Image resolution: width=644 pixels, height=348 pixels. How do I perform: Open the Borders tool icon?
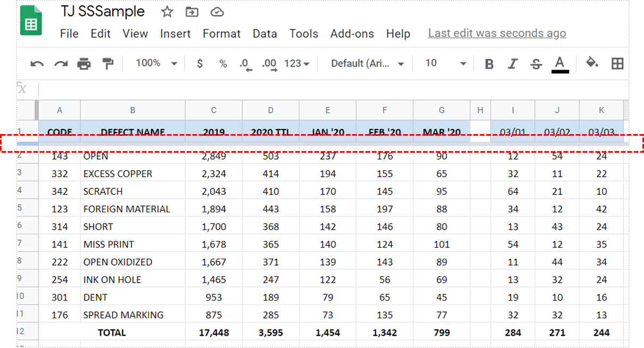617,64
